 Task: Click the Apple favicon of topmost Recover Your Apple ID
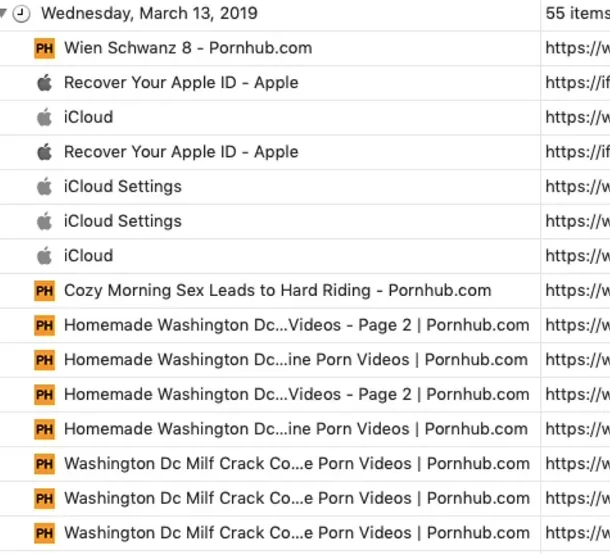pos(44,83)
